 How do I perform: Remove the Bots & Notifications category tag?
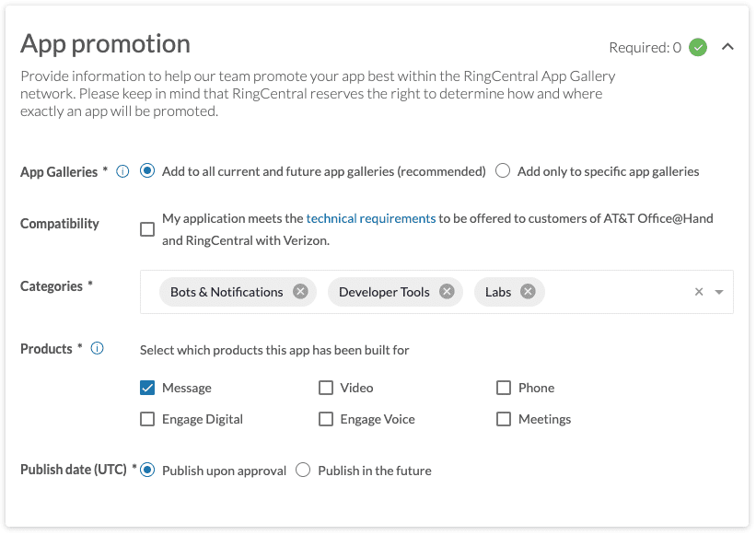[x=300, y=292]
